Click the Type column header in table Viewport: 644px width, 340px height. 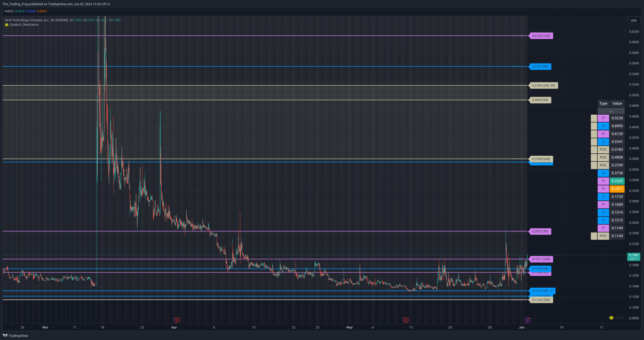(603, 103)
